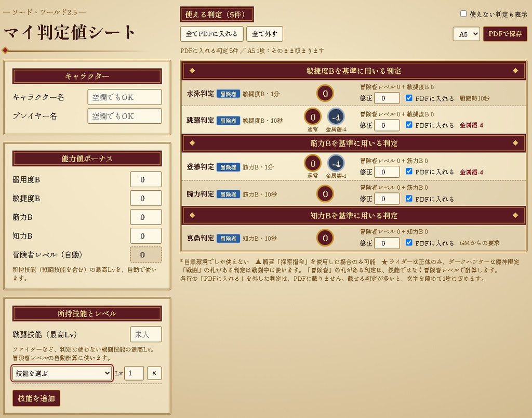
Task: Click the red 金属鎧-4 note on 跳躍判定
Action: click(471, 125)
